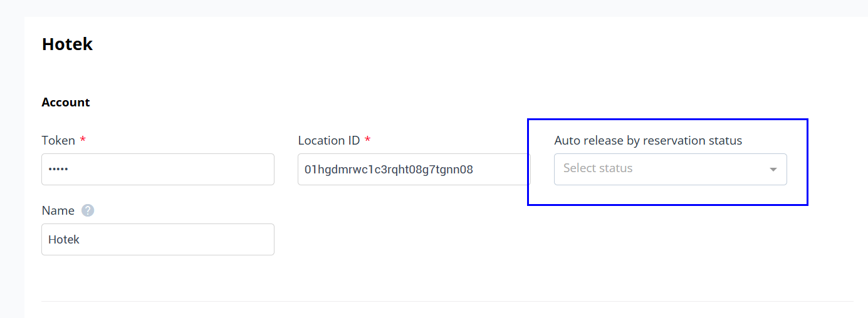Open the Auto release by reservation status dropdown

pos(670,169)
